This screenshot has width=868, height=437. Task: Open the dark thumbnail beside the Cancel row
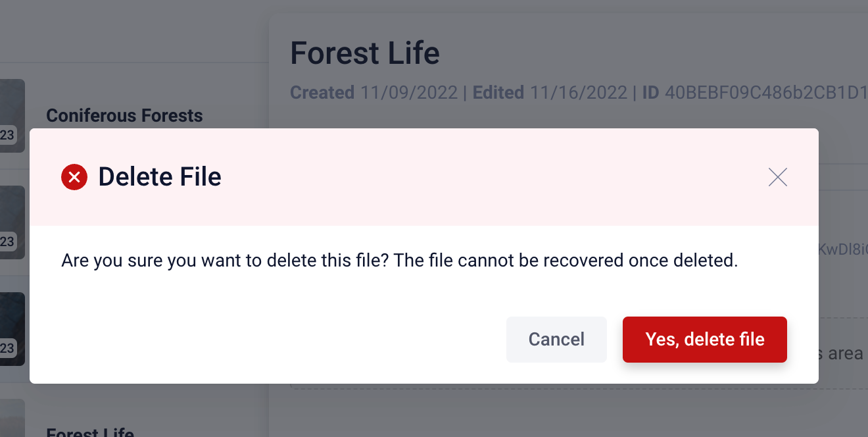pos(12,329)
